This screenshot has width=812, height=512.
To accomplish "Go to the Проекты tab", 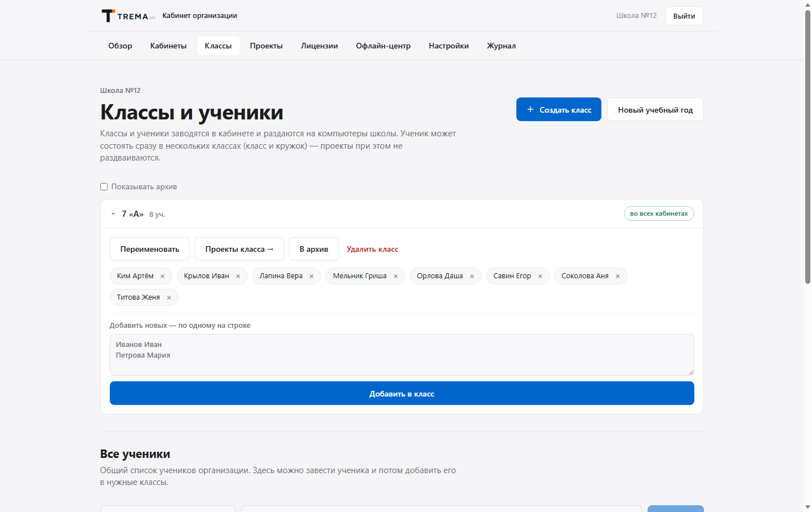I will point(266,46).
